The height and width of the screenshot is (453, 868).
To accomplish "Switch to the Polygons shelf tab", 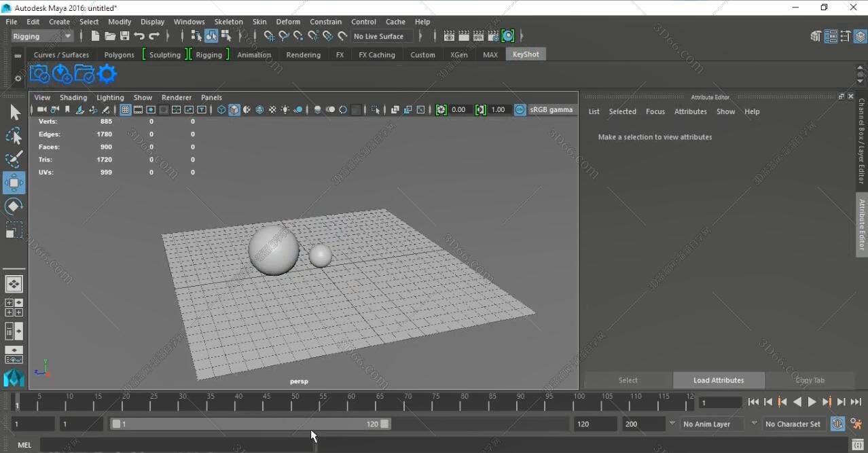I will [x=120, y=55].
